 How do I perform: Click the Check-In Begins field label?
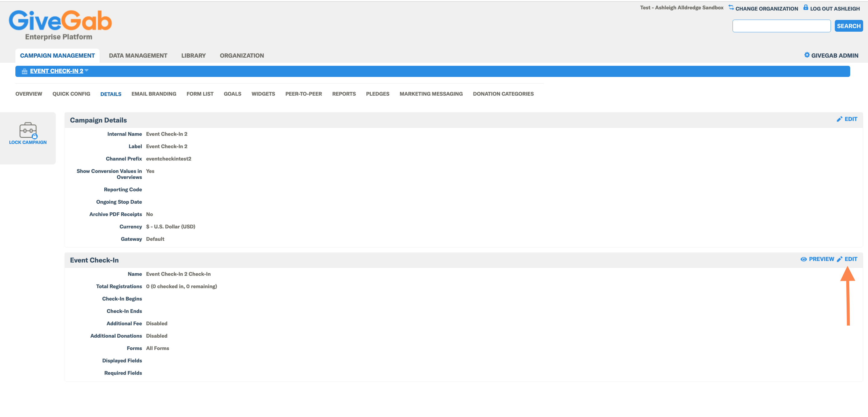tap(122, 299)
